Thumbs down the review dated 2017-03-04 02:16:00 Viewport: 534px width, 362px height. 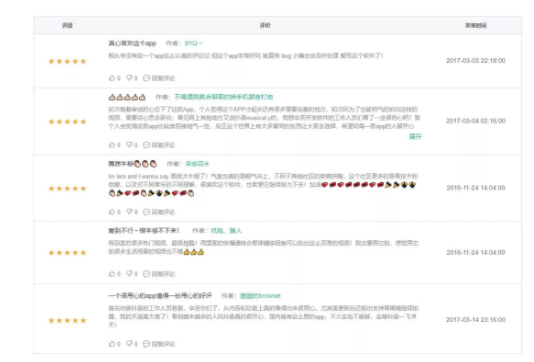(129, 145)
